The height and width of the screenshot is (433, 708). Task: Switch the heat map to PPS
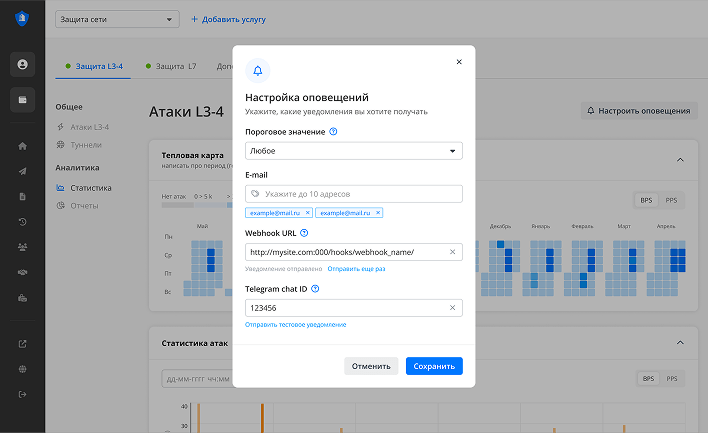(x=671, y=201)
